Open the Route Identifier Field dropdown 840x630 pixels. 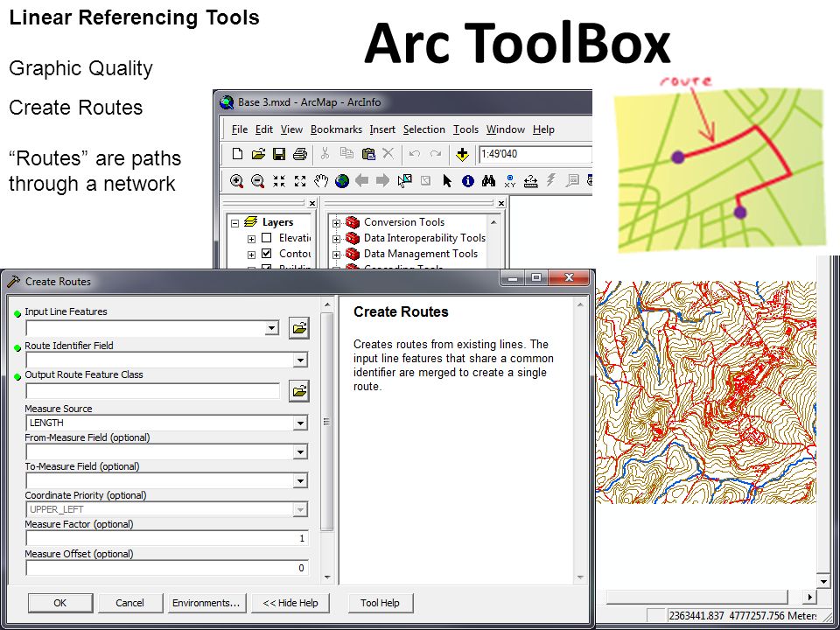tap(300, 360)
